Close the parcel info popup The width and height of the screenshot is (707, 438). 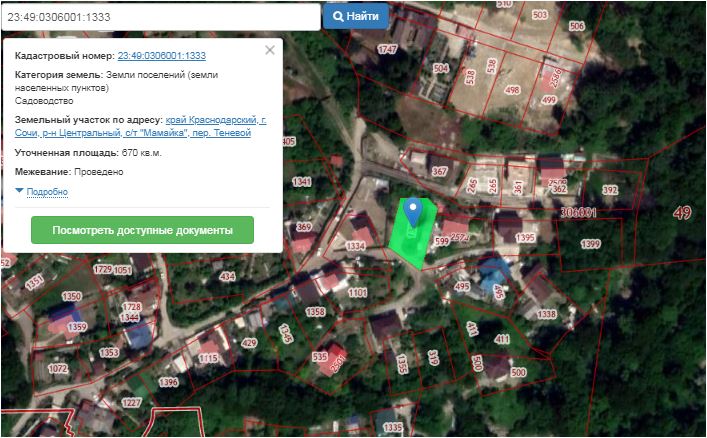270,50
